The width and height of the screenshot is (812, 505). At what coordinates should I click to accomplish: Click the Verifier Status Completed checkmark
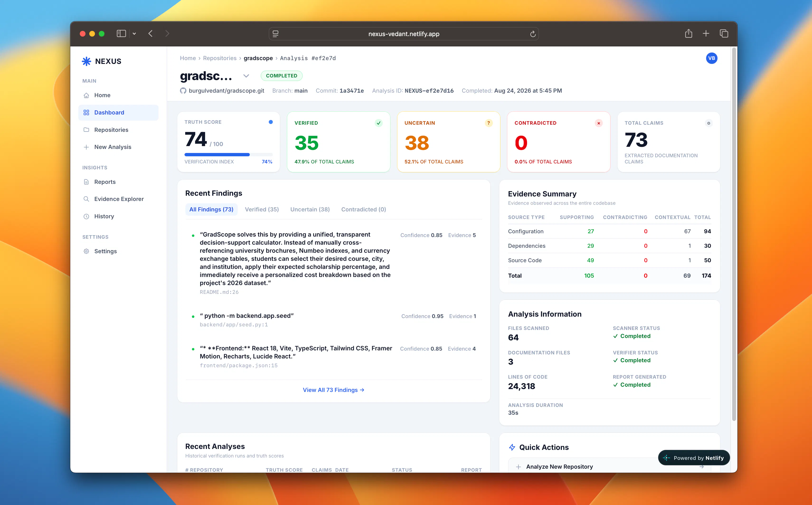click(615, 360)
